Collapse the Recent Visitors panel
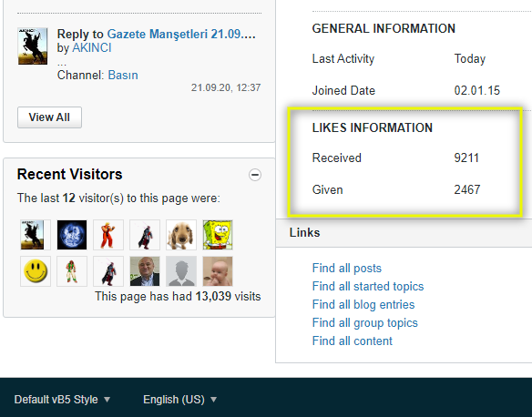The width and height of the screenshot is (532, 417). tap(255, 175)
